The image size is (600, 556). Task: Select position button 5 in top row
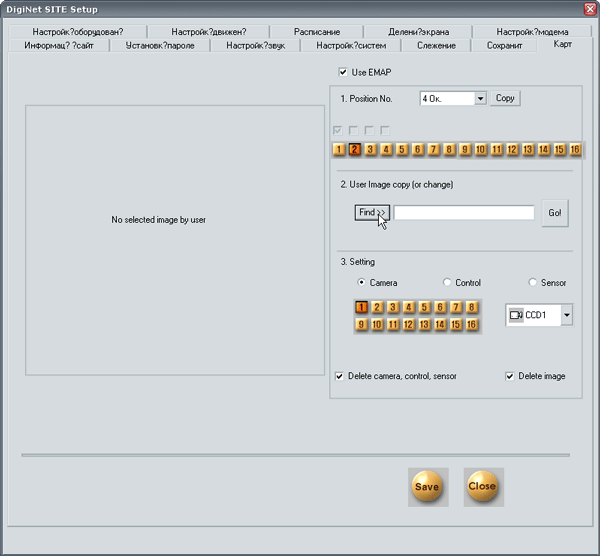(402, 149)
